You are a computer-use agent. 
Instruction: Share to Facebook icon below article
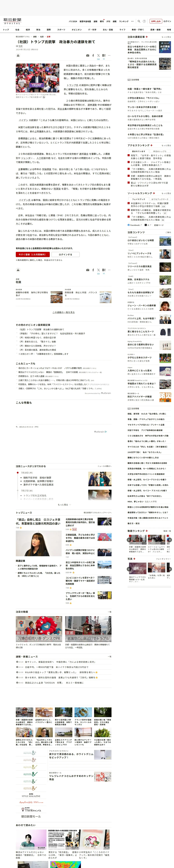[93, 270]
